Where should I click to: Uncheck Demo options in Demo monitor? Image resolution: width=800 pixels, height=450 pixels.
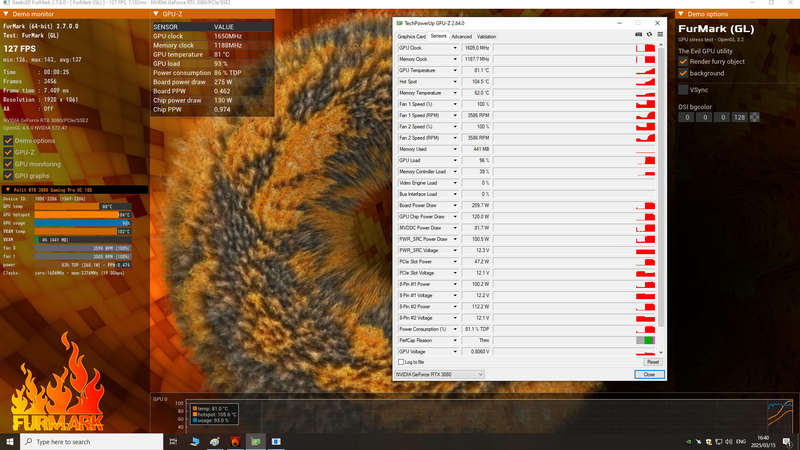click(x=8, y=140)
